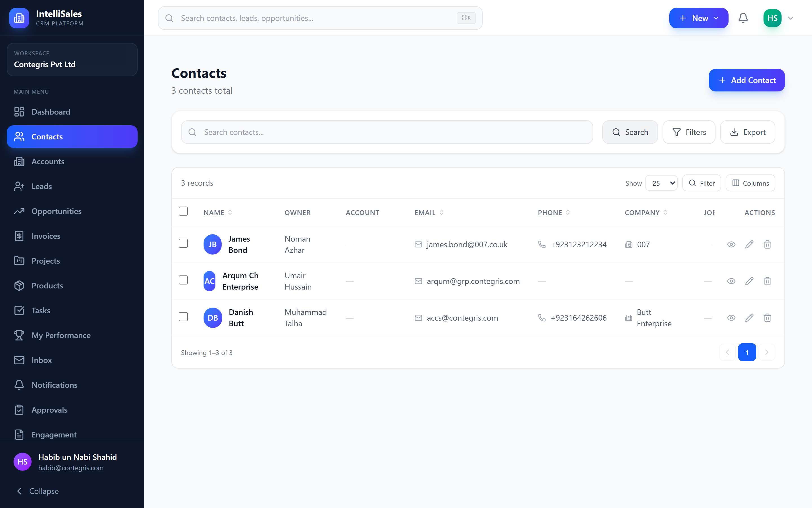Click the AC avatar of Arqum Ch Enterprise
This screenshot has width=812, height=508.
pyautogui.click(x=210, y=281)
